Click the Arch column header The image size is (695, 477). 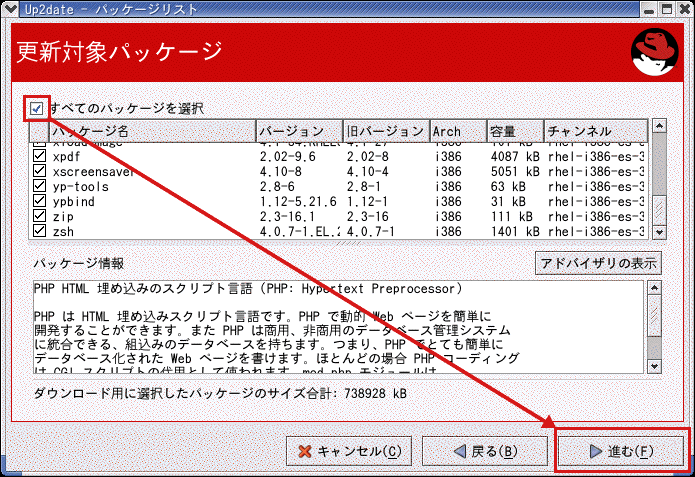coord(457,131)
